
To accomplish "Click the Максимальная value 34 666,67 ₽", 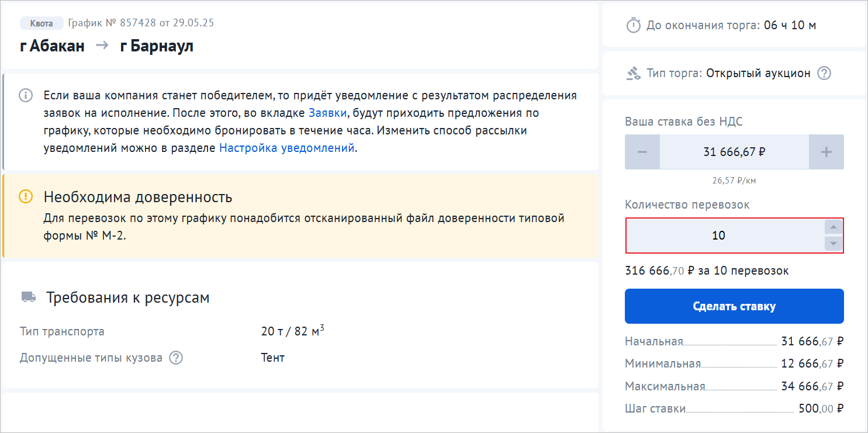I will point(812,386).
